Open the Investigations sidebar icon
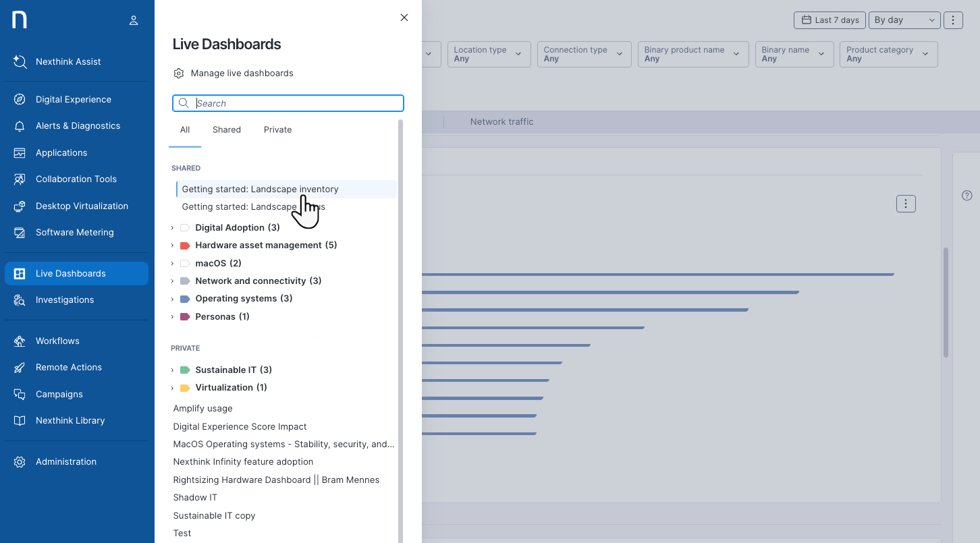Viewport: 980px width, 543px height. [20, 300]
